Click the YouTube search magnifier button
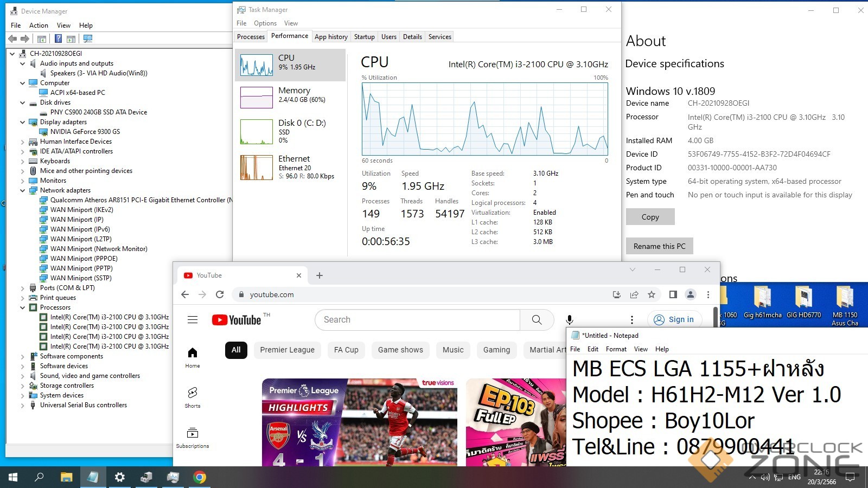This screenshot has height=488, width=868. tap(537, 320)
